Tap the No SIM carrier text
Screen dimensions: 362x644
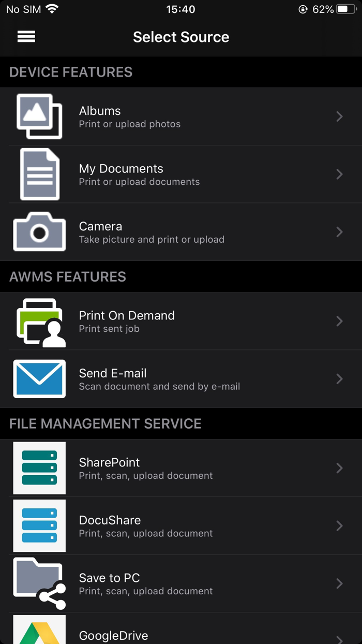click(x=23, y=9)
